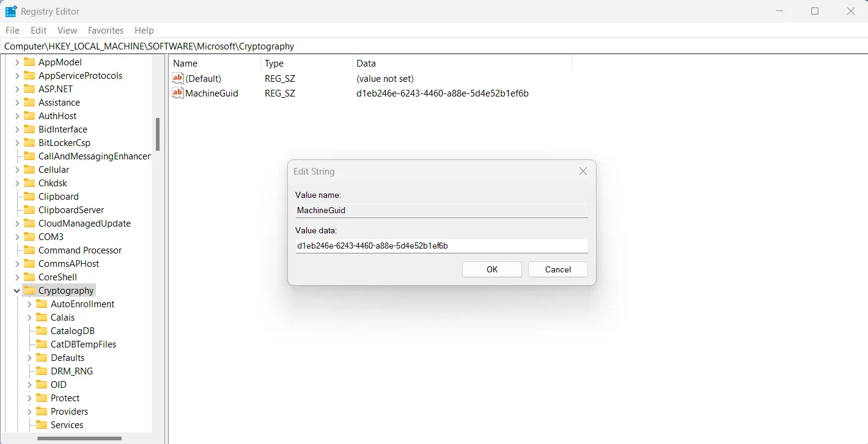Image resolution: width=868 pixels, height=444 pixels.
Task: Sort values by the Data column header
Action: click(x=463, y=64)
